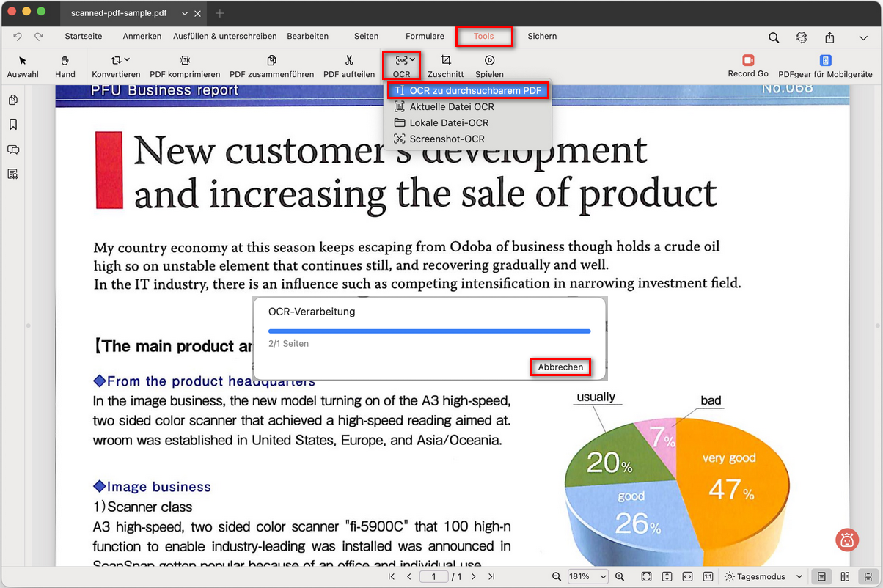883x588 pixels.
Task: Expand the Konvertieren dropdown
Action: click(116, 66)
